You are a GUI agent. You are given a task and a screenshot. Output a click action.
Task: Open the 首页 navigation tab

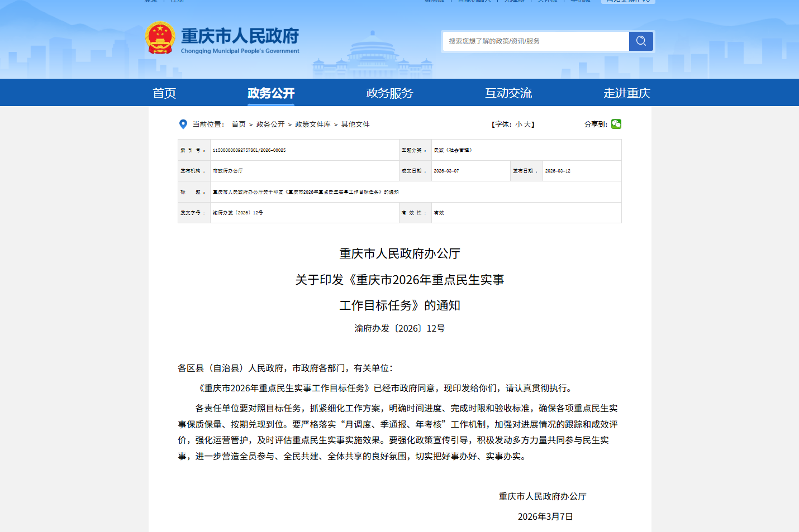(164, 93)
